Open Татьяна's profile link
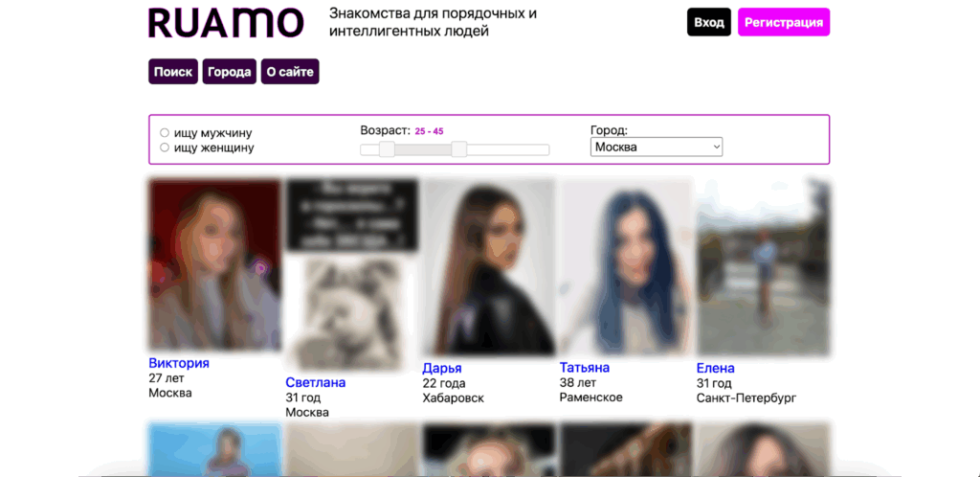 point(585,368)
